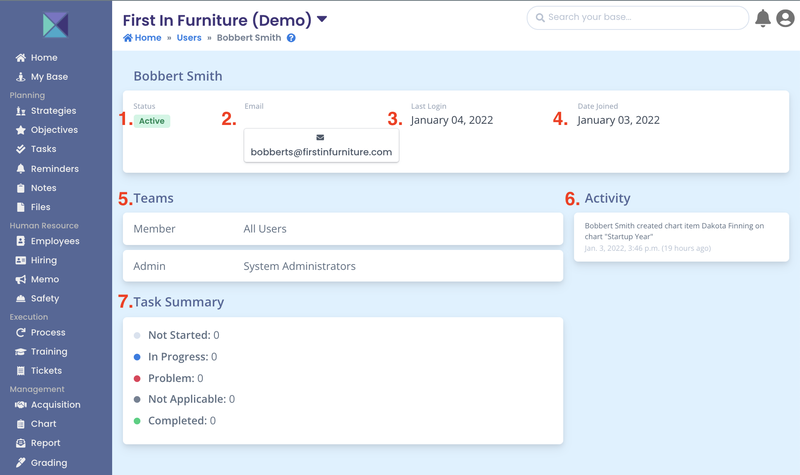Image resolution: width=800 pixels, height=475 pixels.
Task: Click the Grading pen icon
Action: click(20, 463)
